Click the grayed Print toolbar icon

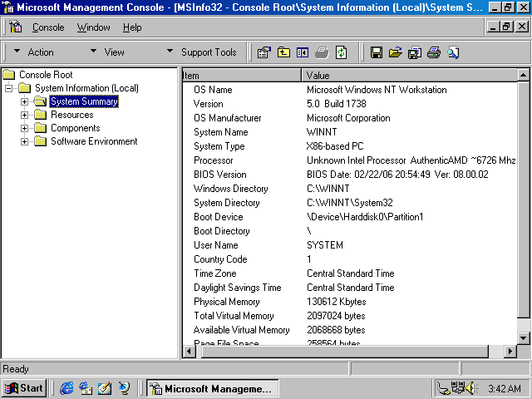pos(322,52)
